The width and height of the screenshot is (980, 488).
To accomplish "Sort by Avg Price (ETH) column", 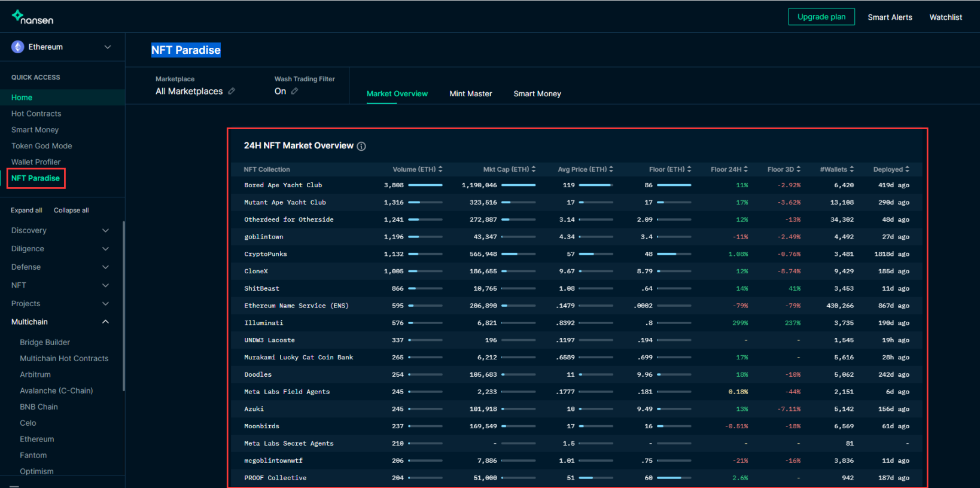I will tap(611, 169).
